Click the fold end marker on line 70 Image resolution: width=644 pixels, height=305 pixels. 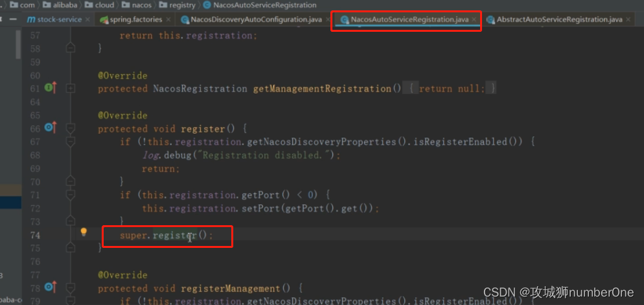tap(71, 180)
